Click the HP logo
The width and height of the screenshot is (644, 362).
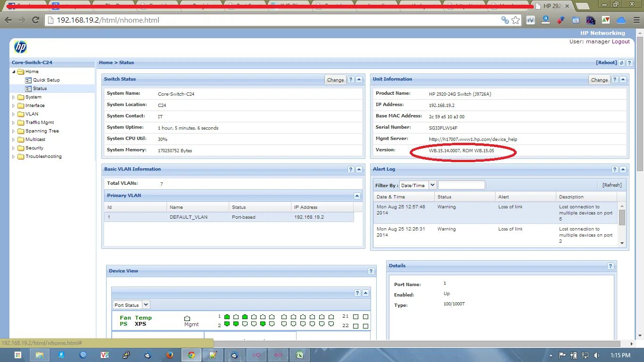click(x=20, y=47)
